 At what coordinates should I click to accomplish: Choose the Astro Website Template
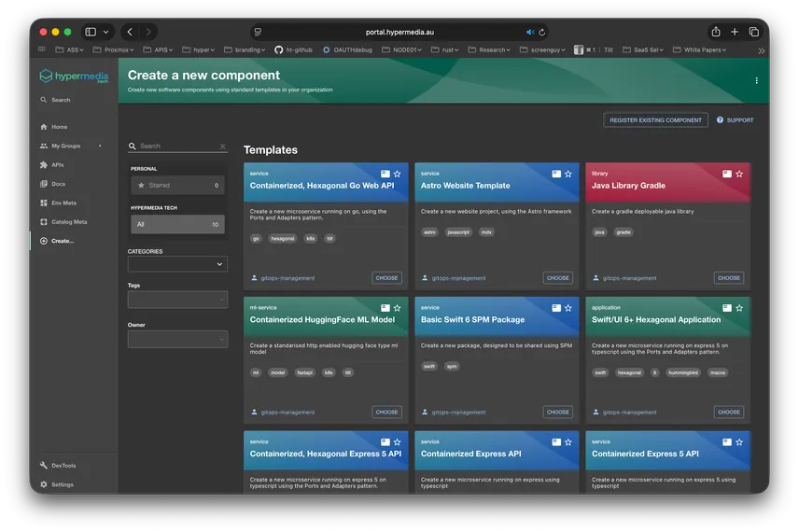click(558, 278)
